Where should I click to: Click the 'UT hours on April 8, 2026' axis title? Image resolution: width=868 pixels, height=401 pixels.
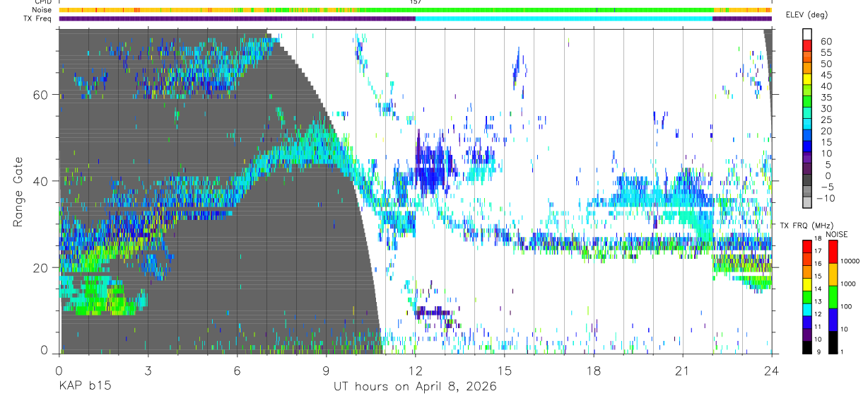coord(415,387)
